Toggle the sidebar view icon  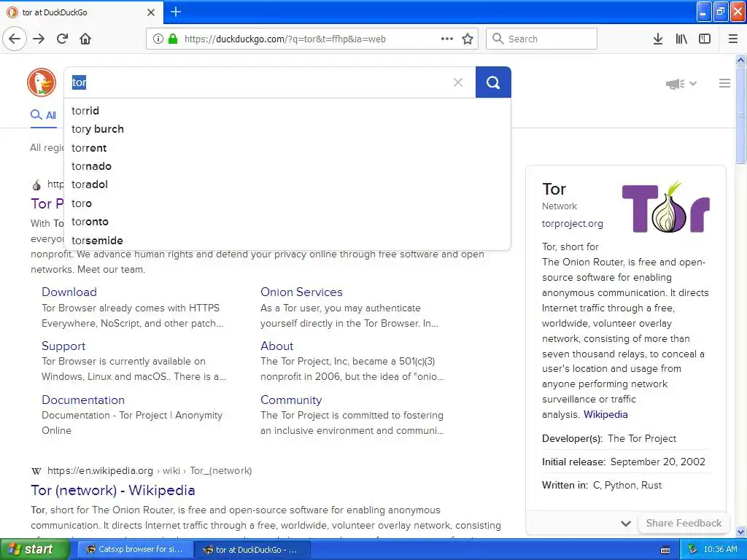(x=705, y=39)
